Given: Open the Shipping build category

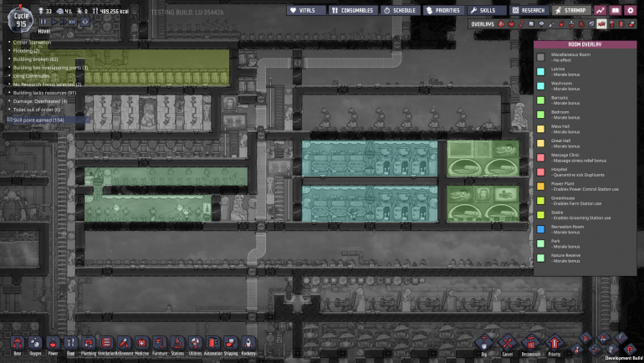Looking at the screenshot, I should [230, 343].
